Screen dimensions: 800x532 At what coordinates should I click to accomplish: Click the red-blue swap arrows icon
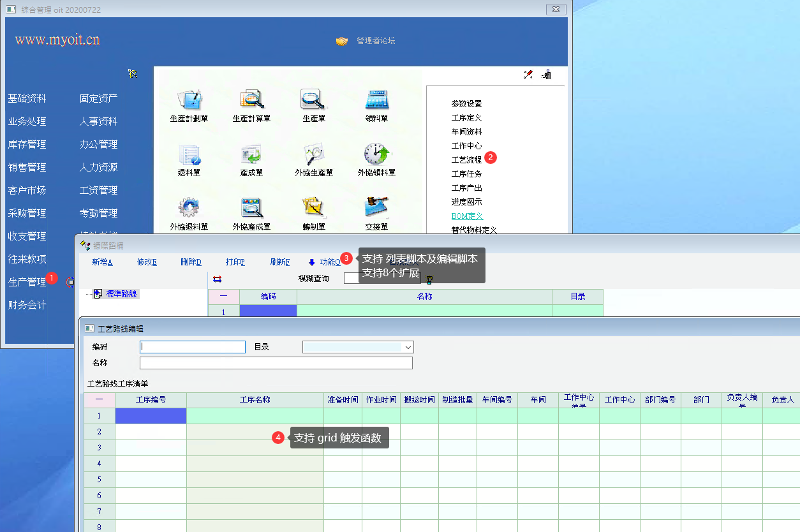[x=217, y=279]
